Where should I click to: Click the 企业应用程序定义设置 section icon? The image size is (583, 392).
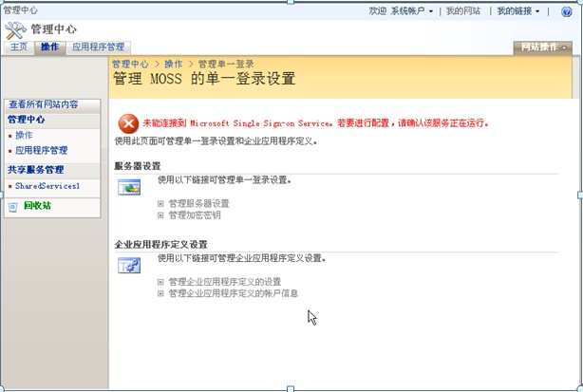click(129, 266)
